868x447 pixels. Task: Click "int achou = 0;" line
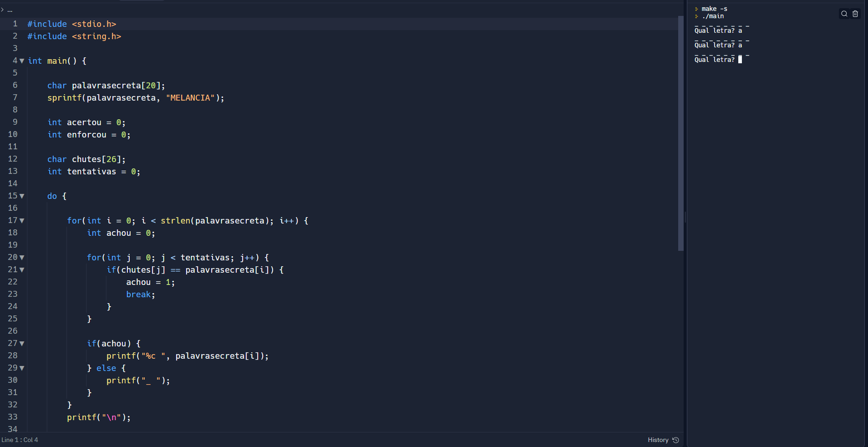(121, 233)
